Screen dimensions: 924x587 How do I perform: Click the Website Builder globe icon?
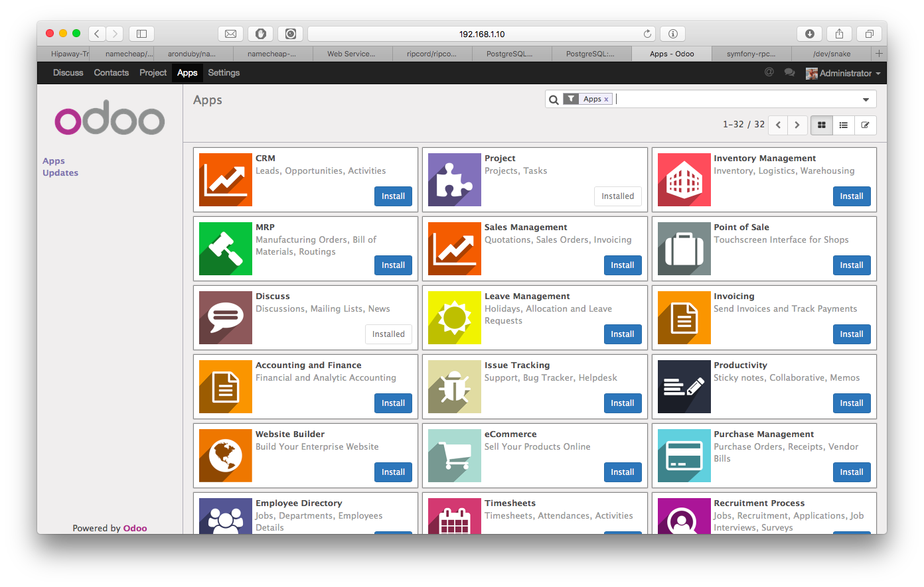(225, 456)
